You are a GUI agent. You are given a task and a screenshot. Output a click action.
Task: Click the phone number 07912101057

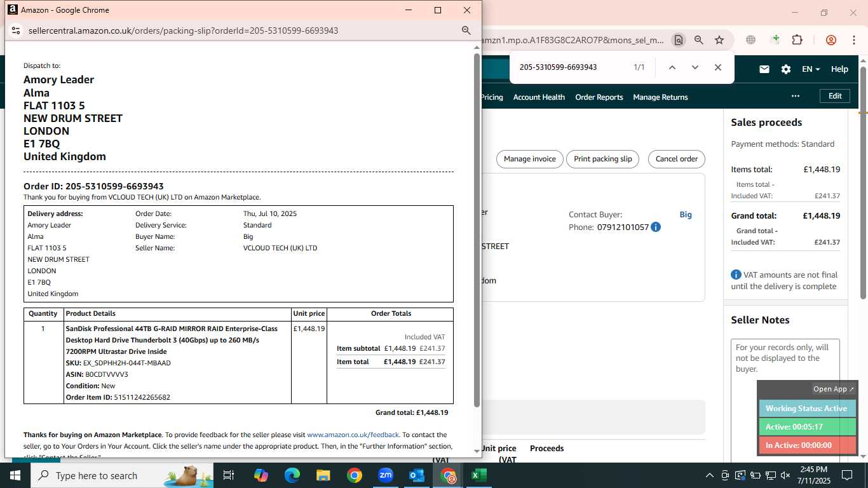pos(623,227)
